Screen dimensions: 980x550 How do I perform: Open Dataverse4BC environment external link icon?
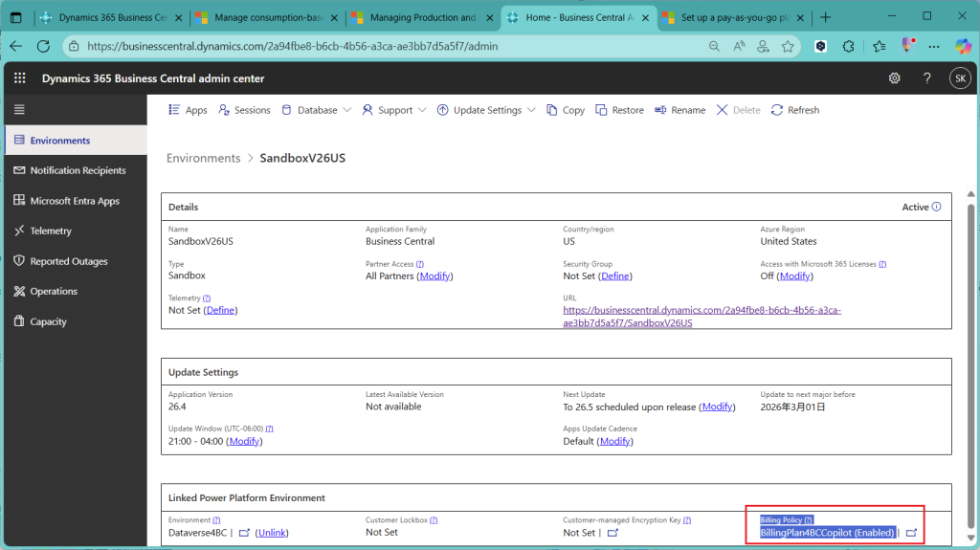[x=244, y=533]
